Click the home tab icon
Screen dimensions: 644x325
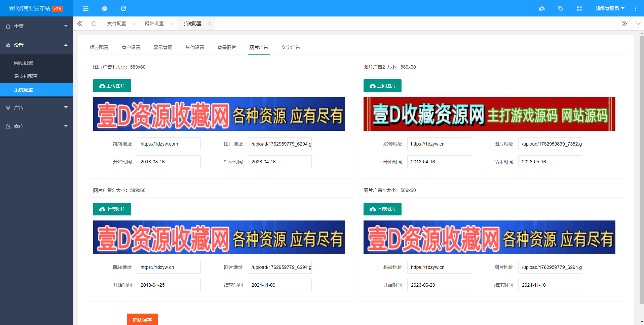94,24
